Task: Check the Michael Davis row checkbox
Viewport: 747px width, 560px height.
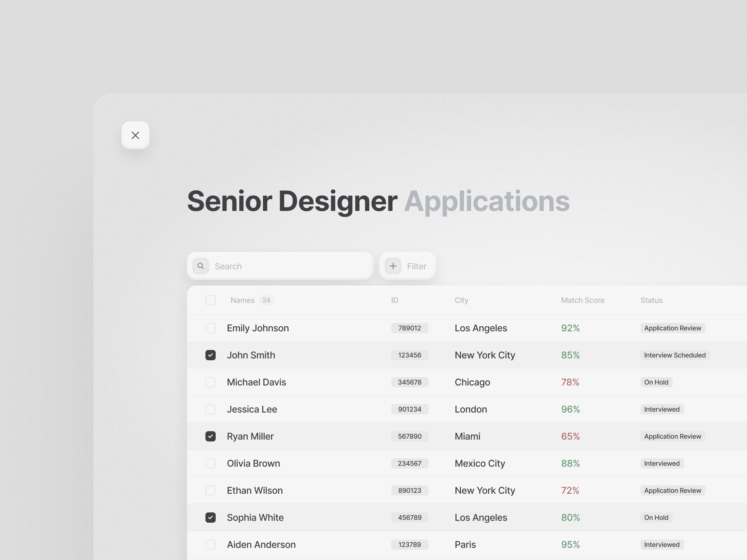Action: 210,382
